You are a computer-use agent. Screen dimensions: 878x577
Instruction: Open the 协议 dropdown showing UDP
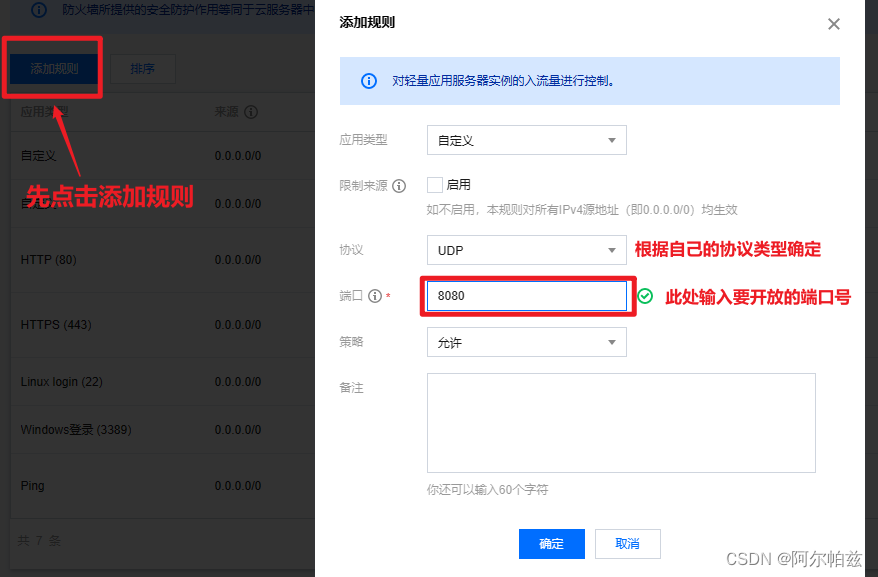[526, 250]
